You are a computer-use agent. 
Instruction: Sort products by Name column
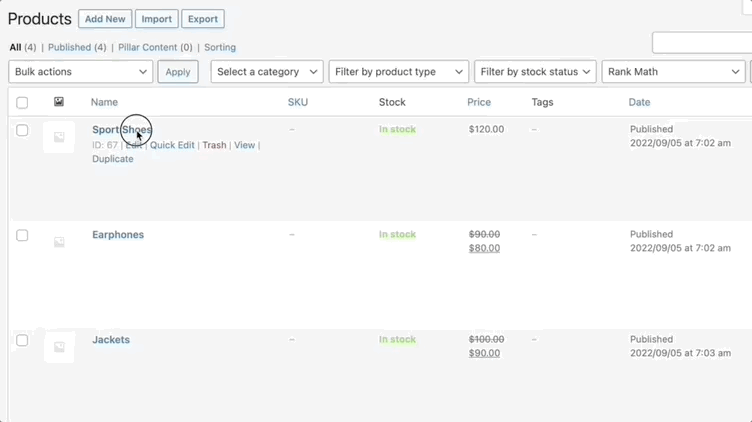coord(105,102)
